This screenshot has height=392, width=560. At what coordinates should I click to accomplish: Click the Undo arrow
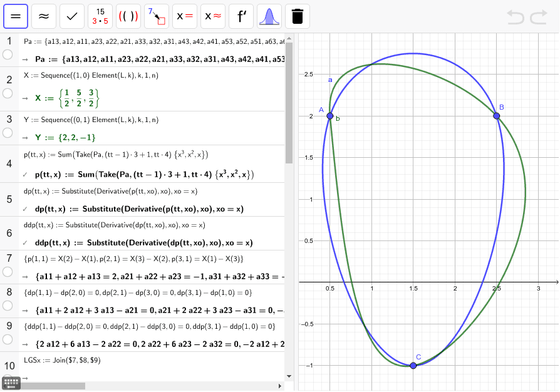point(515,18)
